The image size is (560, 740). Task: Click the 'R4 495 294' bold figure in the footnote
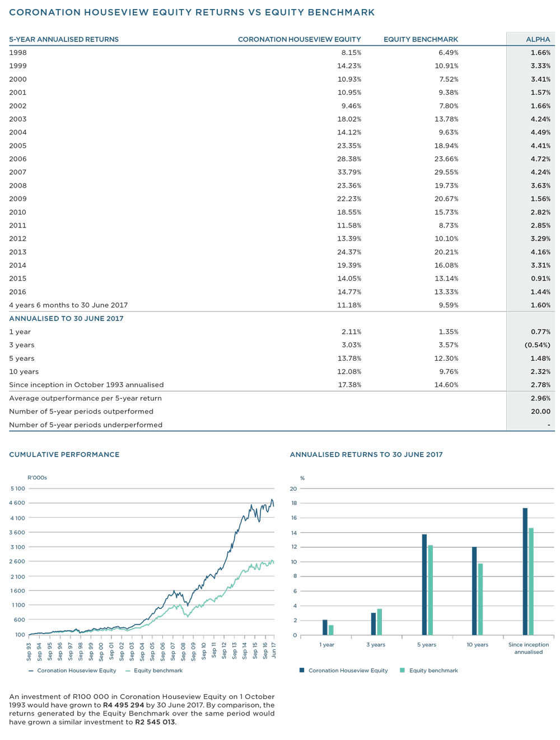123,705
